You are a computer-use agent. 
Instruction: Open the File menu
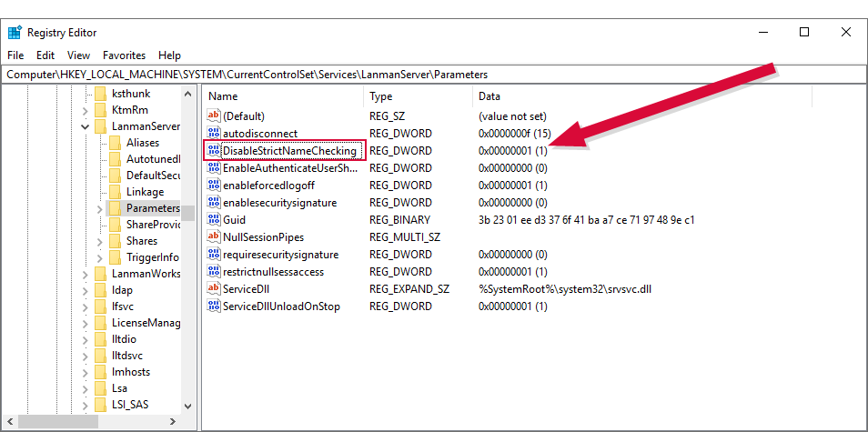(x=15, y=55)
